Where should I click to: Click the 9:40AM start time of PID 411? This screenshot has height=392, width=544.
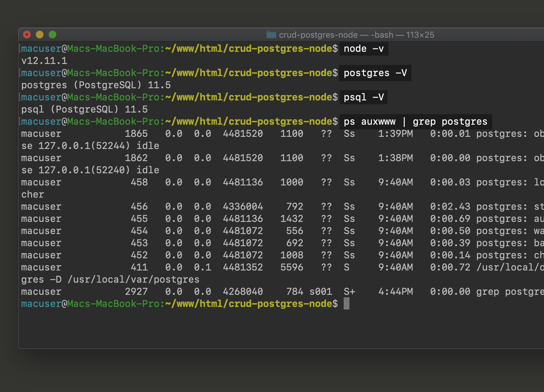(396, 267)
